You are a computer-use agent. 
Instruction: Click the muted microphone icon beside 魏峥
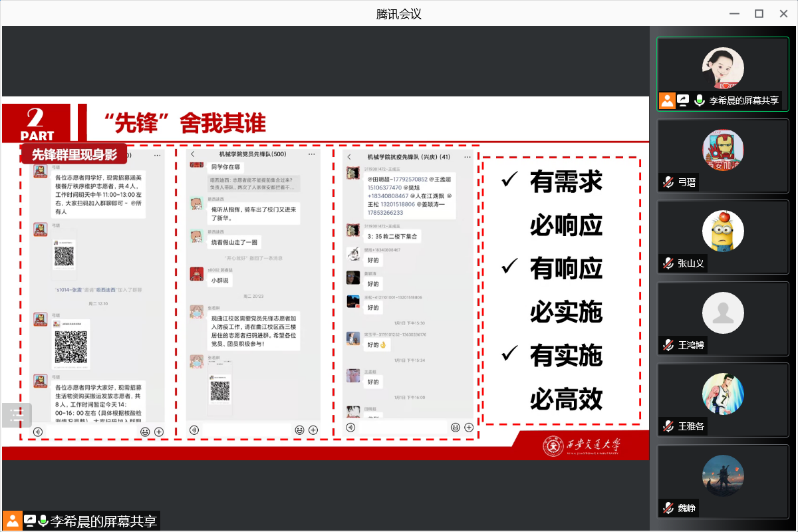pos(668,508)
